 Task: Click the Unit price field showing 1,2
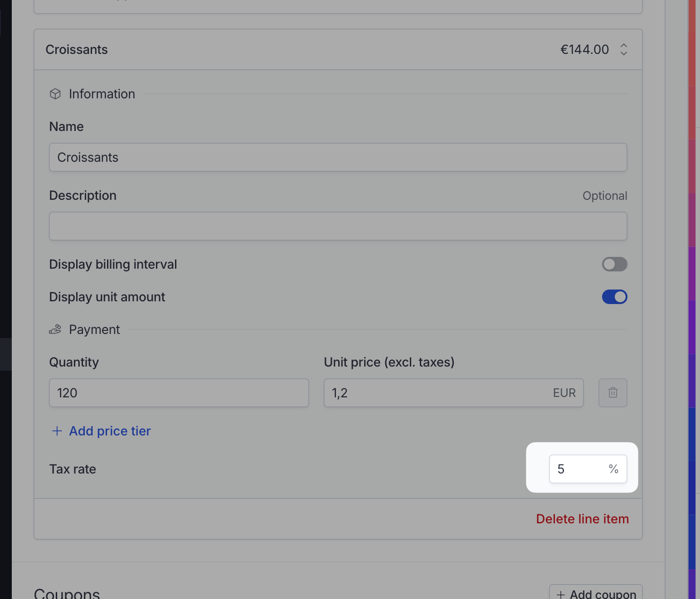(454, 393)
